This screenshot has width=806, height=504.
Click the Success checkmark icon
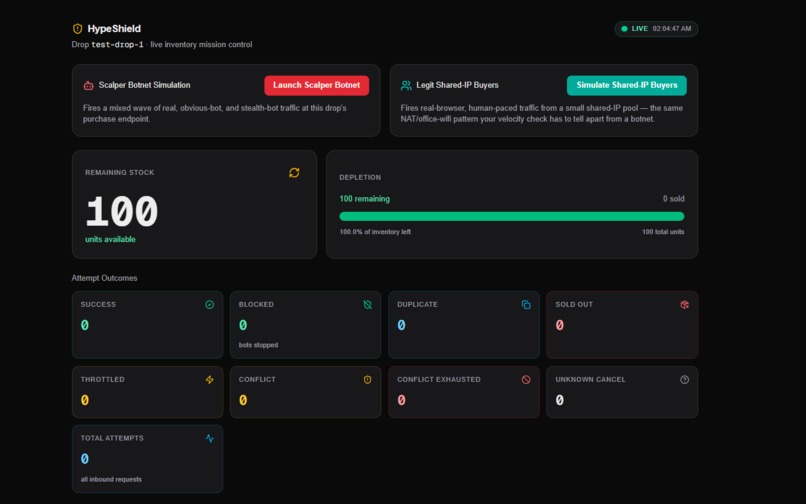click(210, 305)
